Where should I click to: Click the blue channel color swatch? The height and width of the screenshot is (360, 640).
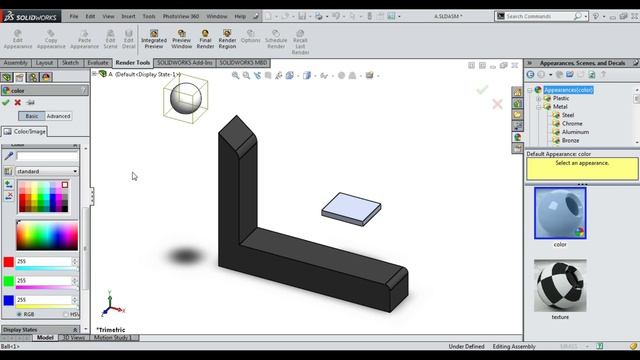pyautogui.click(x=9, y=300)
